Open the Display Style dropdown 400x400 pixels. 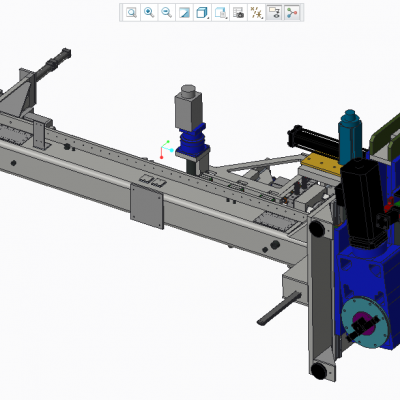[202, 13]
